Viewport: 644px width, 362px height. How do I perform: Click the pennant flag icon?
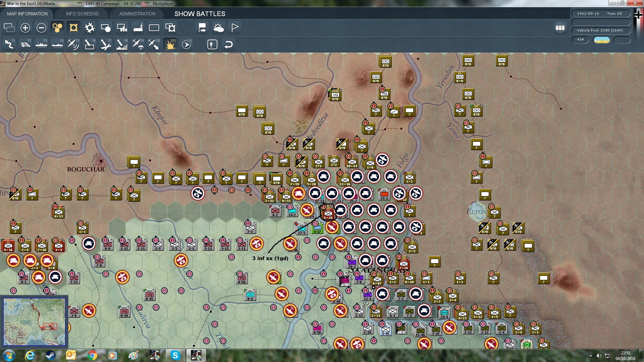235,28
